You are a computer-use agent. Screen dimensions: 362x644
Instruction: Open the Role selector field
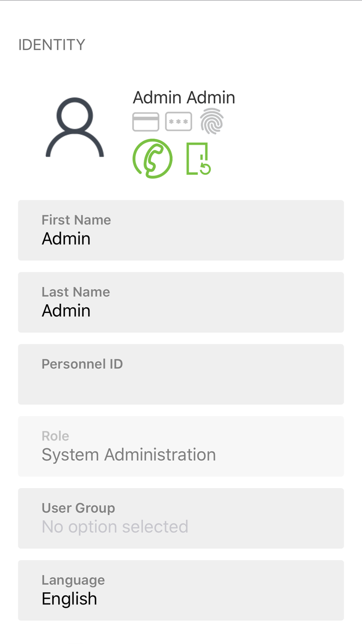[x=181, y=446]
